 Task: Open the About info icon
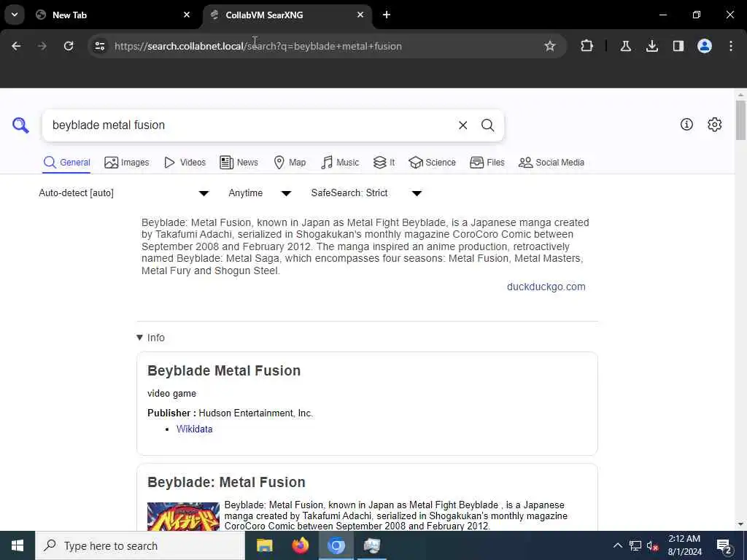coord(686,125)
